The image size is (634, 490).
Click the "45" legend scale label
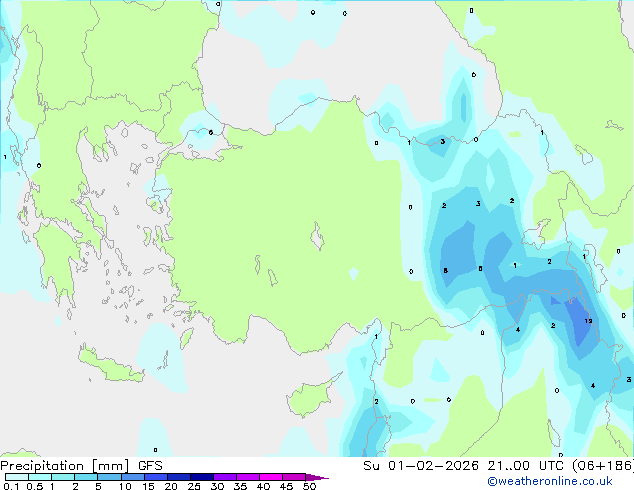[x=286, y=486]
